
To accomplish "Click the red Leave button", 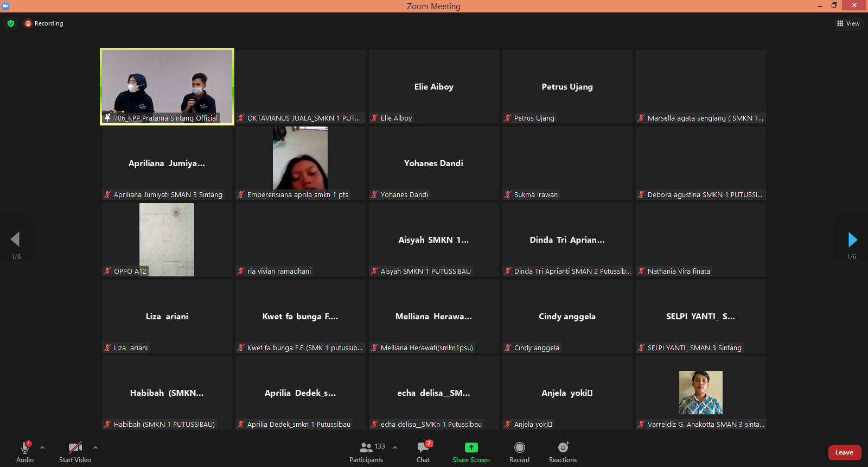I will coord(844,452).
